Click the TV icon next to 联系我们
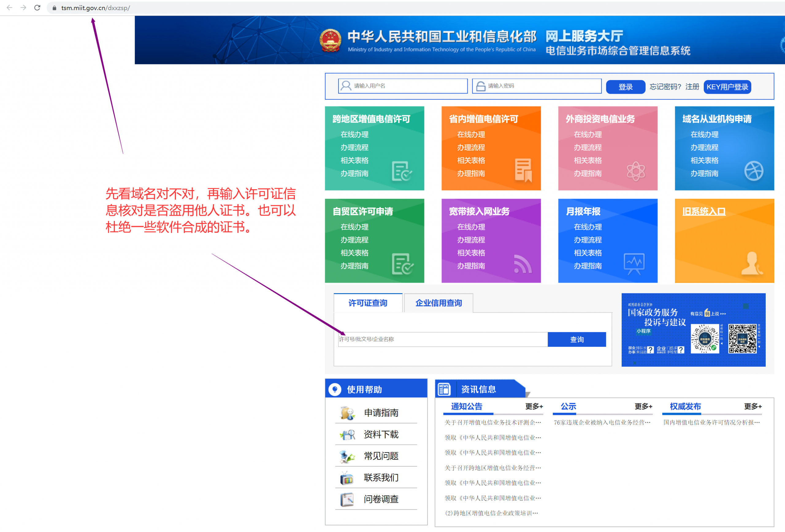This screenshot has height=532, width=785. click(x=347, y=478)
